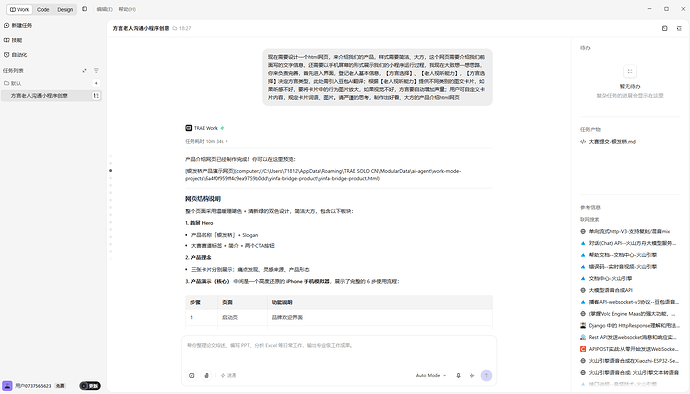Click the user's prompt message bubble
The width and height of the screenshot is (690, 394).
(377, 77)
